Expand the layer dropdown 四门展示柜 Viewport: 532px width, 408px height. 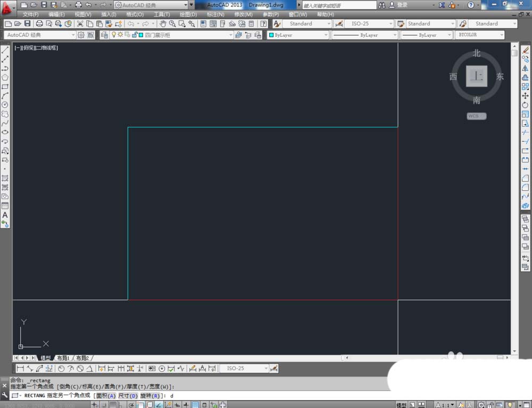click(x=231, y=35)
